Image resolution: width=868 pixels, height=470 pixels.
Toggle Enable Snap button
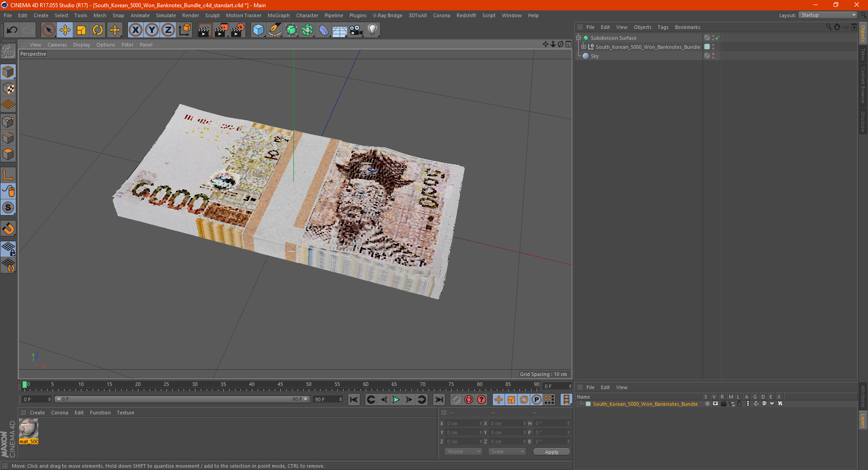(8, 208)
